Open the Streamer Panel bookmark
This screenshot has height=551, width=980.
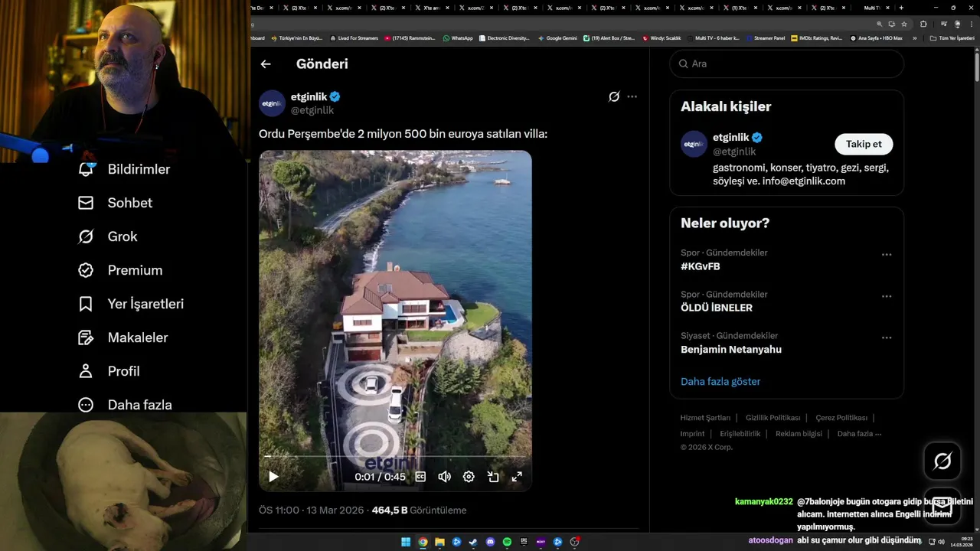click(x=765, y=37)
